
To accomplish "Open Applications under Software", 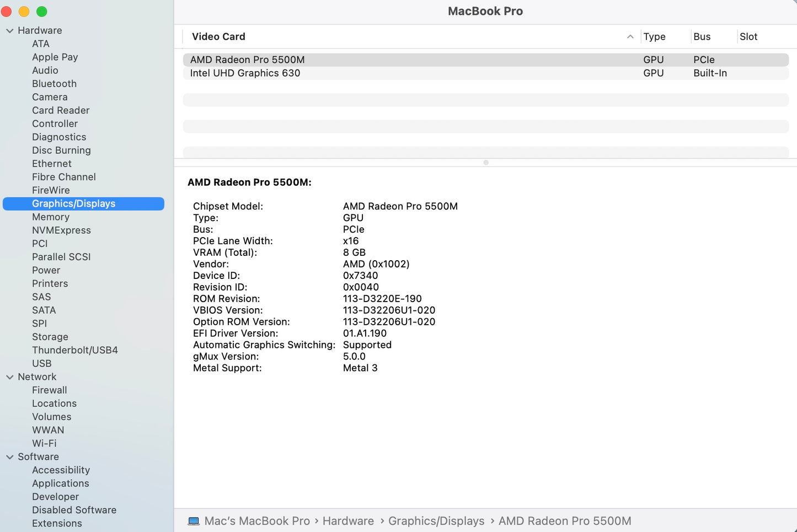I will click(x=60, y=483).
